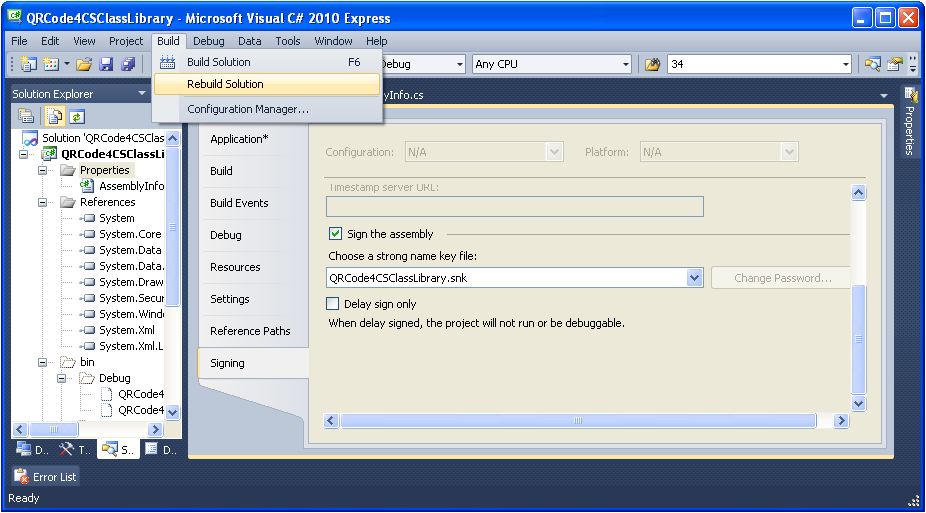
Task: Collapse the QRCode4CSClassLi project node
Action: 24,154
